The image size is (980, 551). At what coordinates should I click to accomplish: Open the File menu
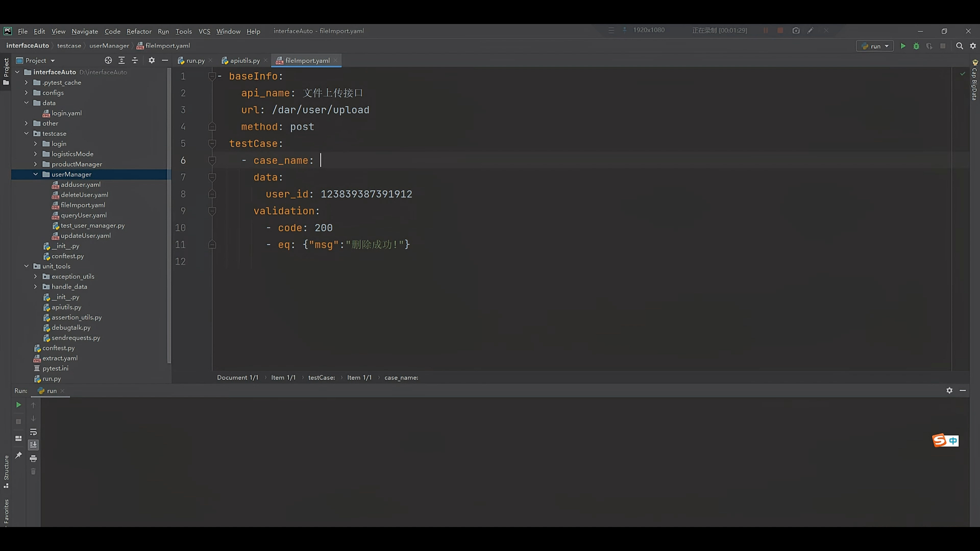(x=22, y=31)
